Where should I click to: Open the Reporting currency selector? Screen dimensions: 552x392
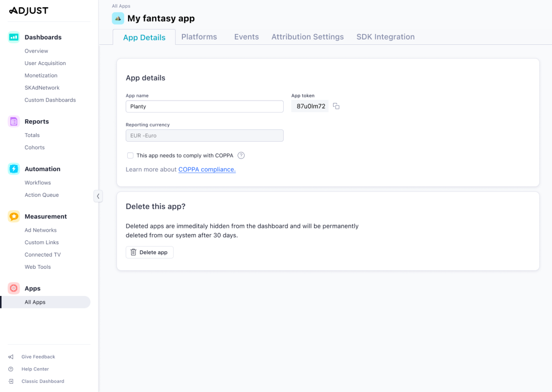[x=204, y=135]
